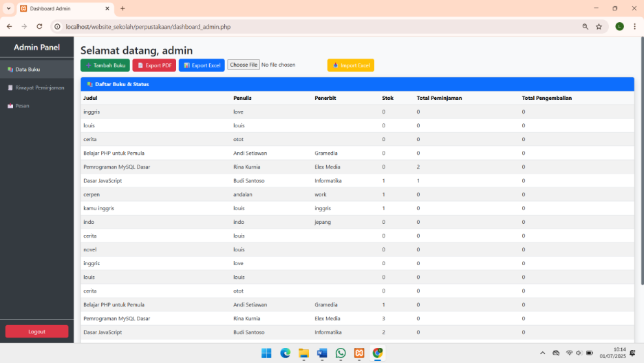This screenshot has height=363, width=644.
Task: Show hidden system tray icons
Action: pyautogui.click(x=543, y=353)
